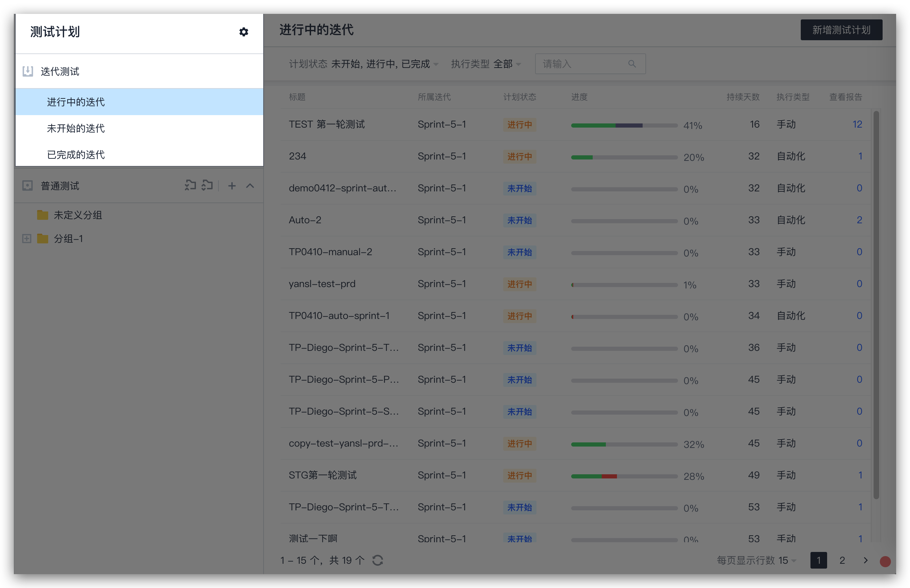This screenshot has width=910, height=588.
Task: Open plan yansl-test-prd
Action: [322, 284]
